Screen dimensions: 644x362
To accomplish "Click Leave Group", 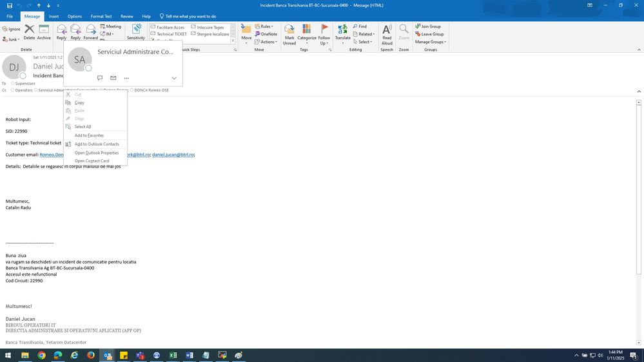I will [x=429, y=34].
